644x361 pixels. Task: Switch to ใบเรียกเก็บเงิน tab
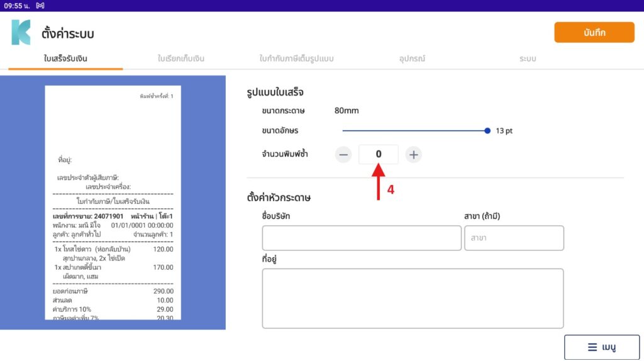180,58
